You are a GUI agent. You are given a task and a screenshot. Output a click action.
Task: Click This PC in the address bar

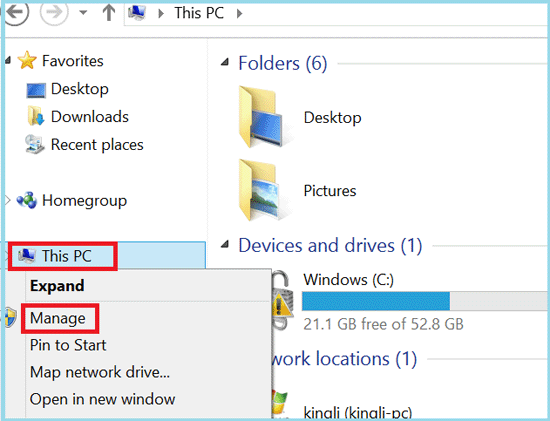click(199, 13)
